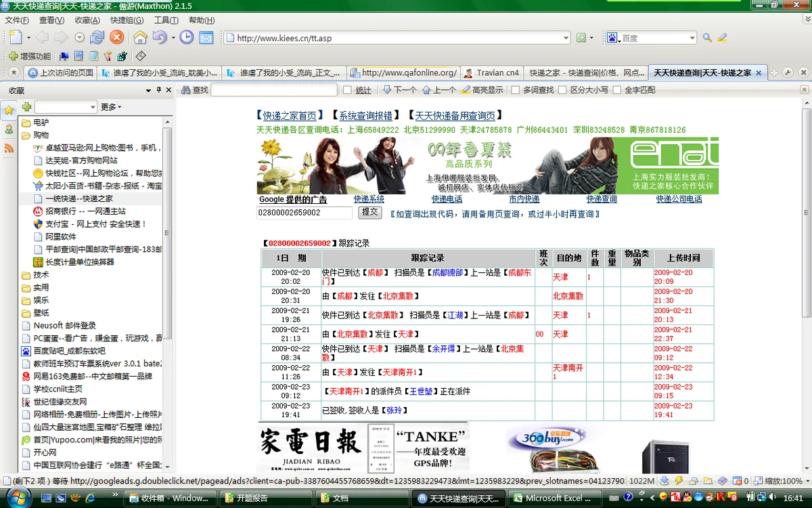The height and width of the screenshot is (508, 812).
Task: Click the new tab plus icon
Action: tap(773, 72)
